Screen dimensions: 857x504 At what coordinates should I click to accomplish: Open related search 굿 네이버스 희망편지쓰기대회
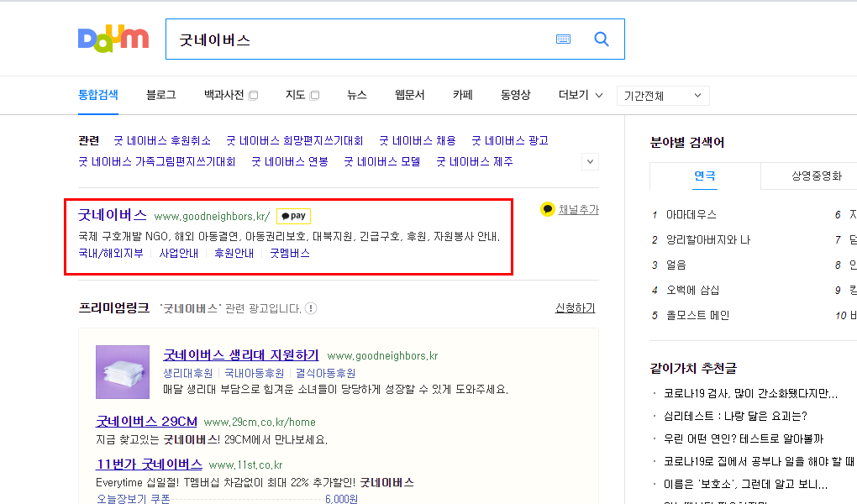(x=295, y=141)
